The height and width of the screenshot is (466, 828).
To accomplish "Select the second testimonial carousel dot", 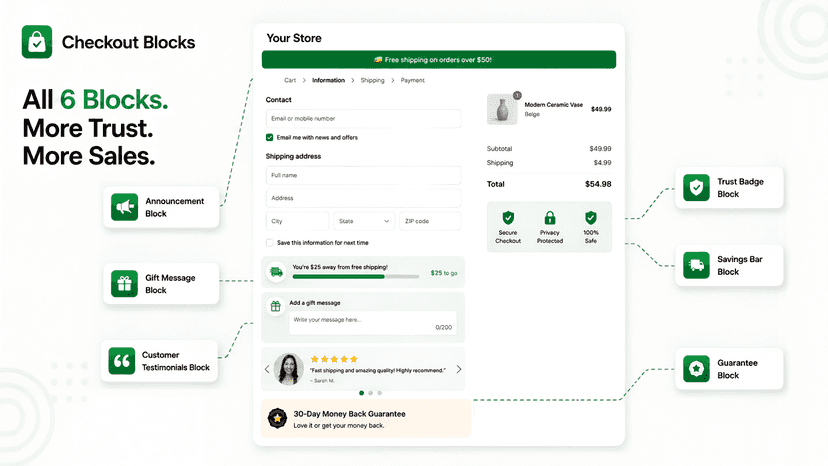I will tap(370, 393).
